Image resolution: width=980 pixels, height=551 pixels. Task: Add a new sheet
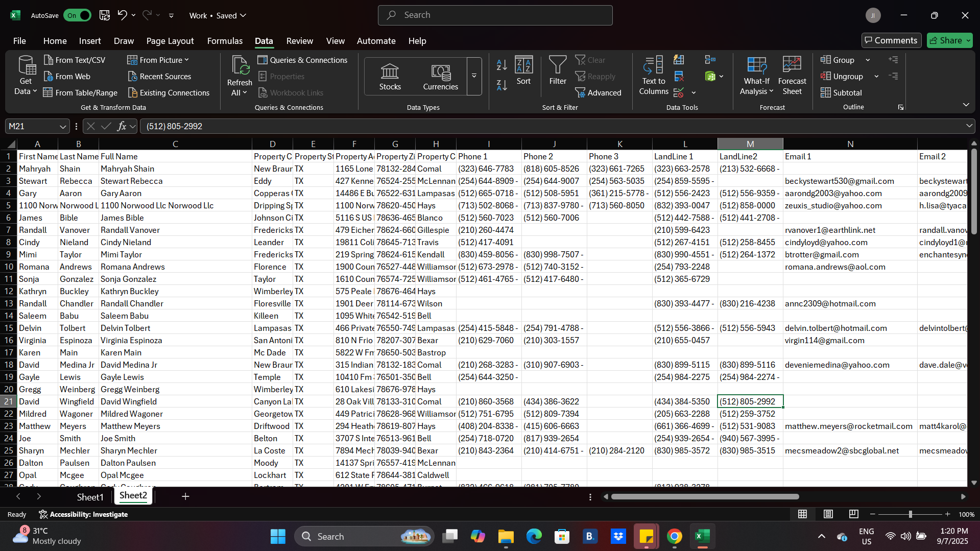click(185, 496)
